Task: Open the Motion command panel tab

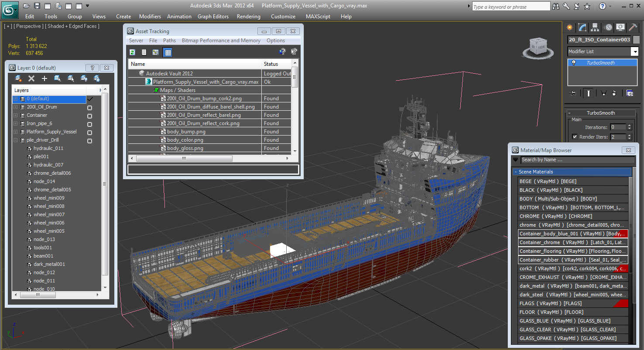Action: [x=608, y=27]
